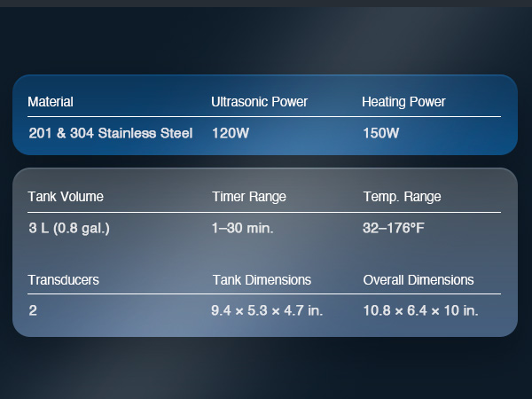Click the Heating Power heading
The height and width of the screenshot is (399, 532).
point(403,102)
